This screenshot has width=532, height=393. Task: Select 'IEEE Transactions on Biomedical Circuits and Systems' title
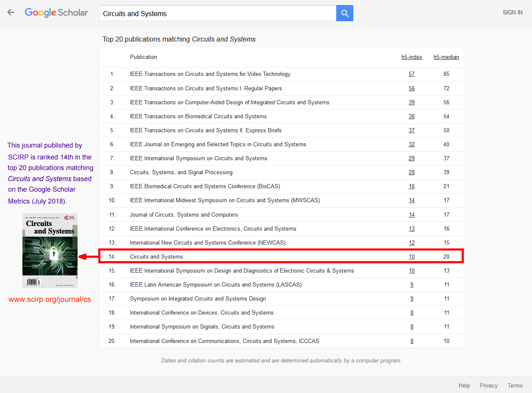coord(198,116)
